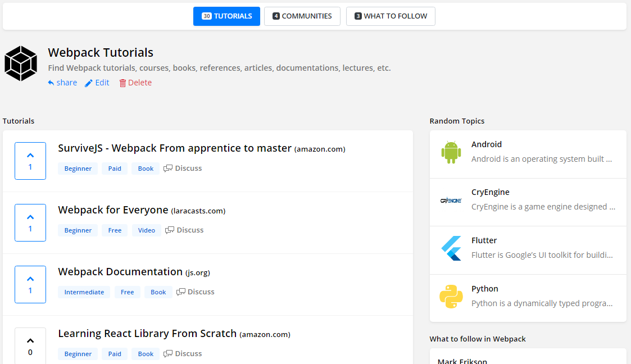Click the Flutter logo icon
This screenshot has width=631, height=364.
(x=451, y=248)
